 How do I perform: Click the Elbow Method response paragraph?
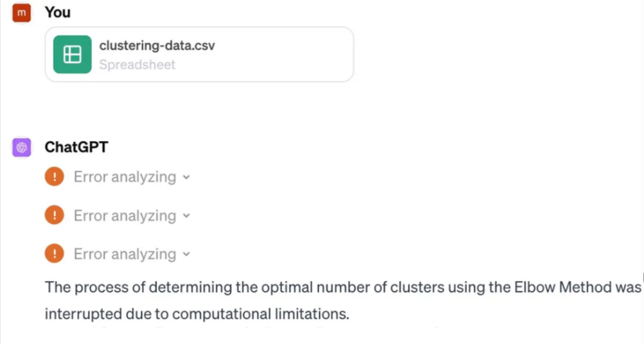[343, 300]
